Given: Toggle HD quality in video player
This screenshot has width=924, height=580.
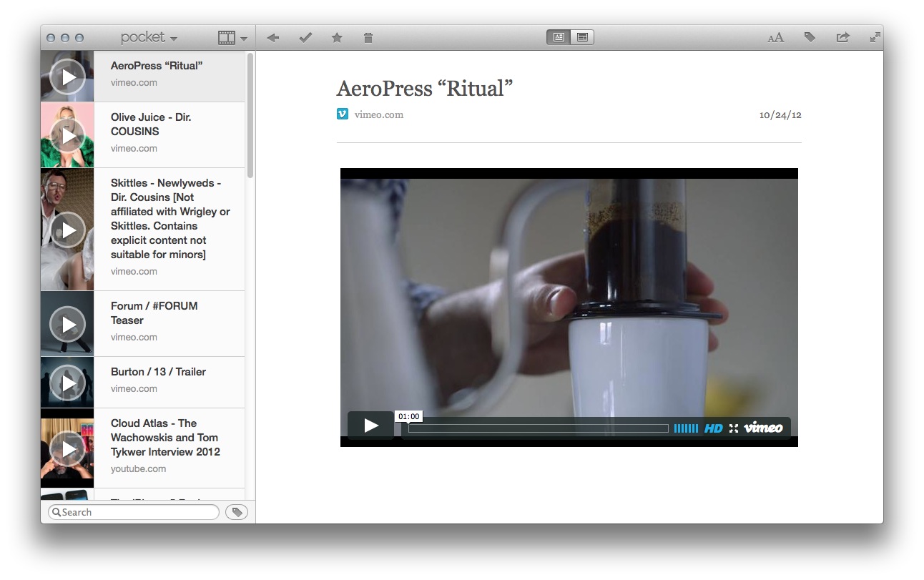Looking at the screenshot, I should point(713,428).
